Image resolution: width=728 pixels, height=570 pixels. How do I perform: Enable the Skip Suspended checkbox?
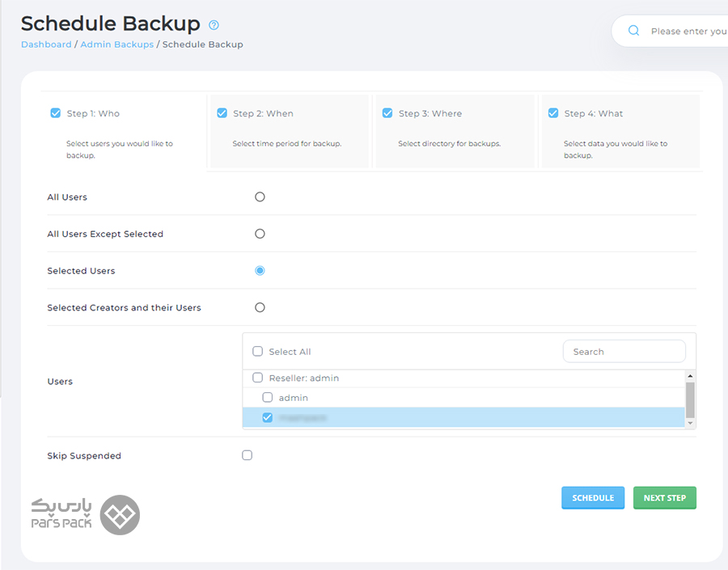click(247, 455)
